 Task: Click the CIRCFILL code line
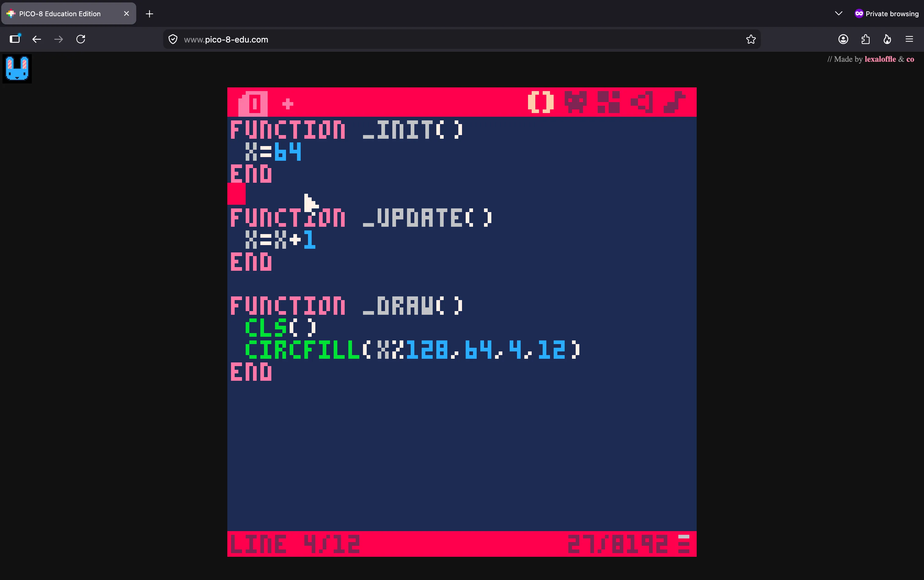click(x=413, y=350)
